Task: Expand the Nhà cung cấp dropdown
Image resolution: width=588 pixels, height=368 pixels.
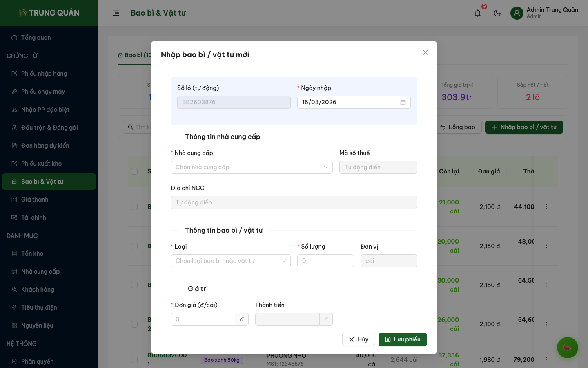Action: [252, 167]
